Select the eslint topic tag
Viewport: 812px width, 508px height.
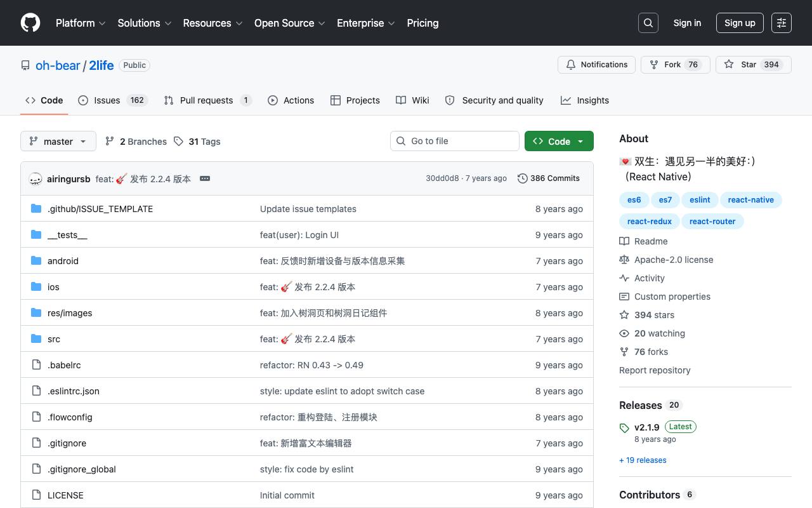point(700,200)
